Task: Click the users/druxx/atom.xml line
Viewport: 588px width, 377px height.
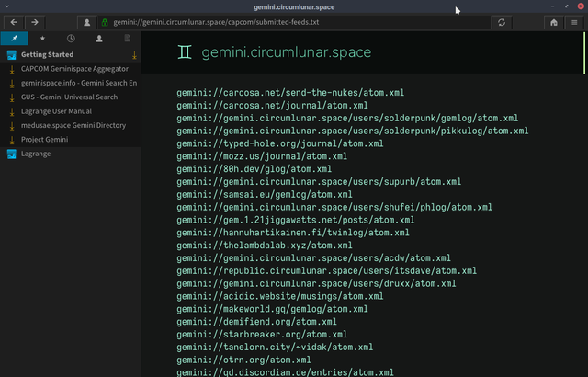Action: click(x=316, y=284)
